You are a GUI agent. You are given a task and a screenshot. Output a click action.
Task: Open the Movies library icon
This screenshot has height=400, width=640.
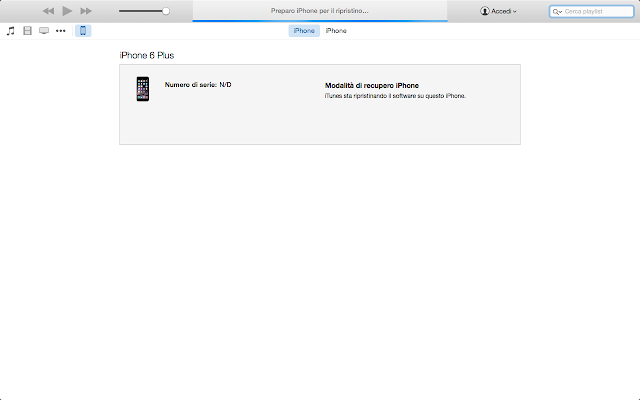[27, 31]
